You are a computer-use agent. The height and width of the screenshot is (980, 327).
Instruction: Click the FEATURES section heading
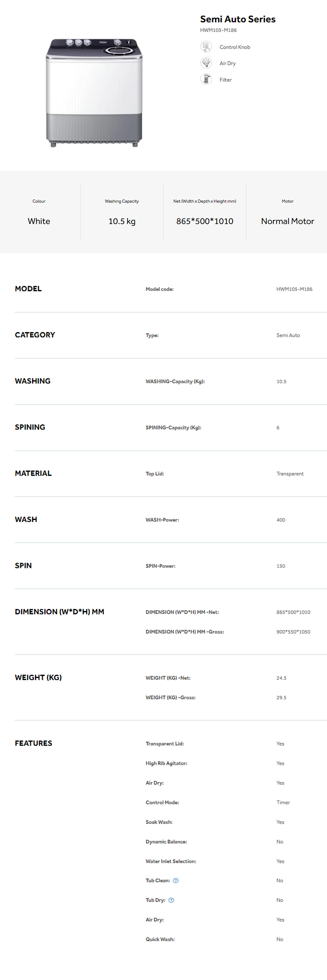(x=34, y=743)
